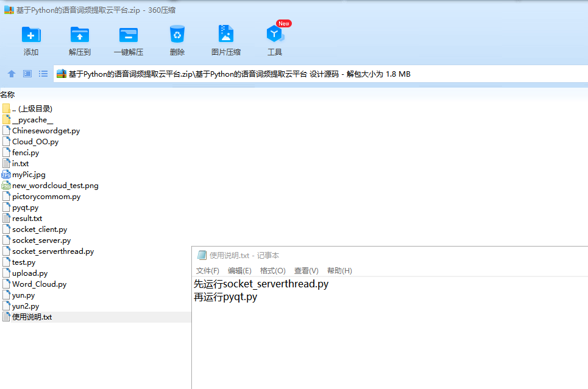The image size is (588, 389).
Task: Click the __pycache__ folder icon
Action: pos(6,119)
